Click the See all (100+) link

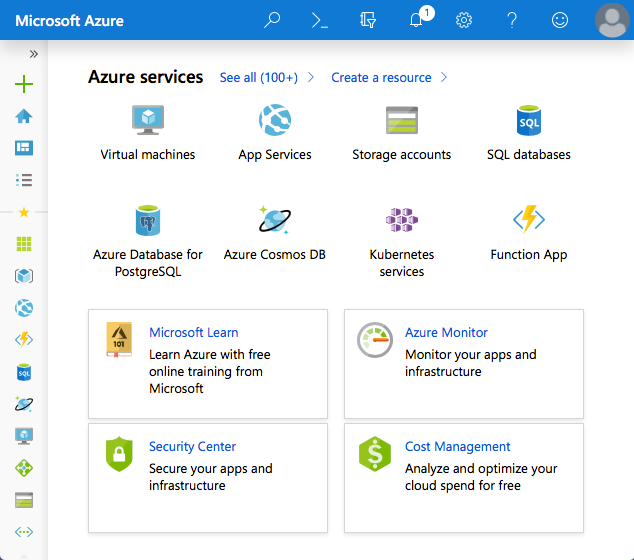pyautogui.click(x=258, y=77)
